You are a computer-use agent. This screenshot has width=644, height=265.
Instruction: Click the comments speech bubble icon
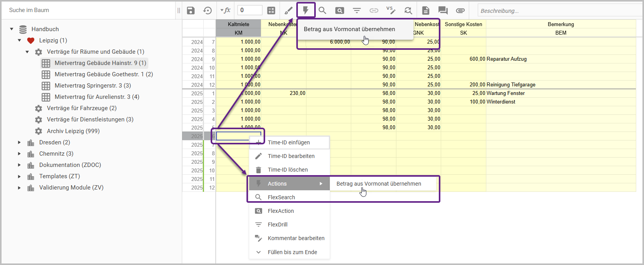[x=443, y=11]
